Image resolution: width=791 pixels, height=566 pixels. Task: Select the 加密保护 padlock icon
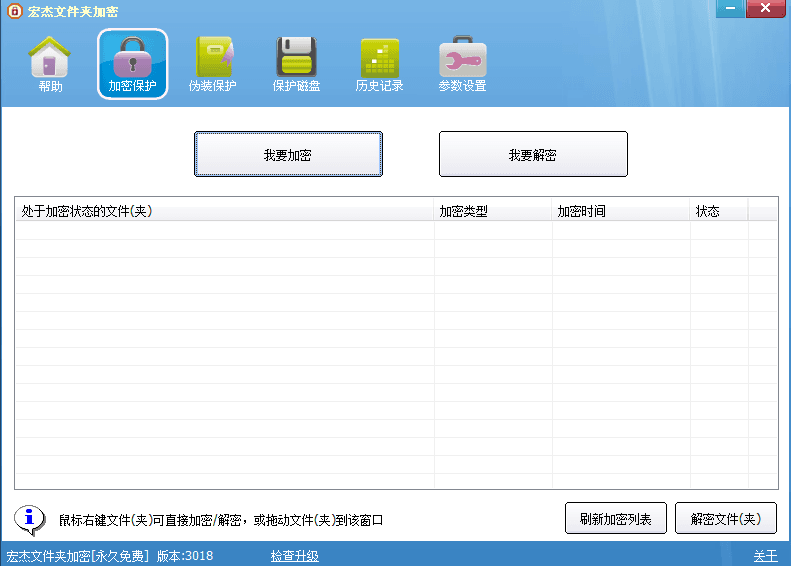[132, 64]
